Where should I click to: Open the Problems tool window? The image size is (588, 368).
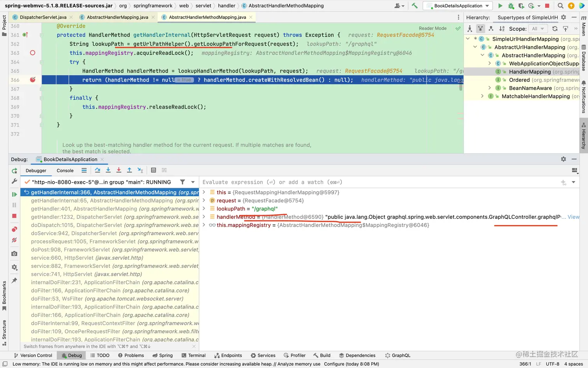coord(131,355)
